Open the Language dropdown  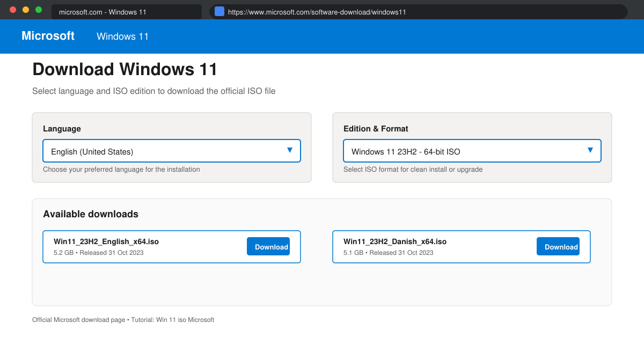(172, 151)
